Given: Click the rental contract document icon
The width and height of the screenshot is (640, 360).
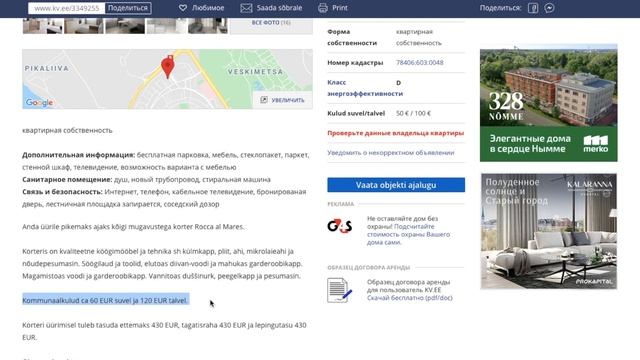Looking at the screenshot, I should click(339, 290).
